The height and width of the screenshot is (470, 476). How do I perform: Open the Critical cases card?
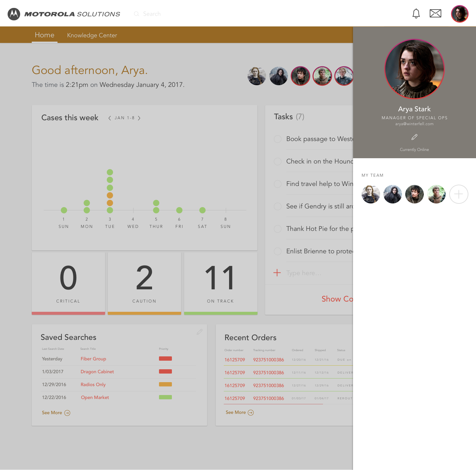click(68, 284)
